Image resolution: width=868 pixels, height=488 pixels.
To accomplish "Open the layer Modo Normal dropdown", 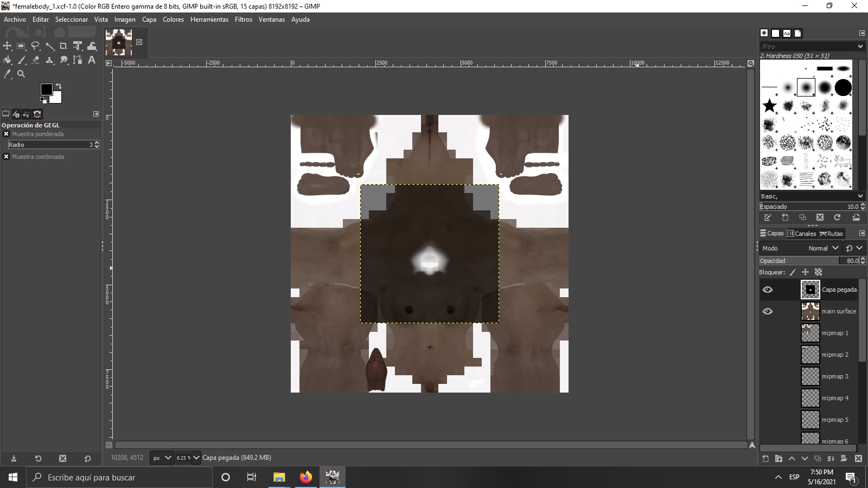I will click(x=822, y=248).
